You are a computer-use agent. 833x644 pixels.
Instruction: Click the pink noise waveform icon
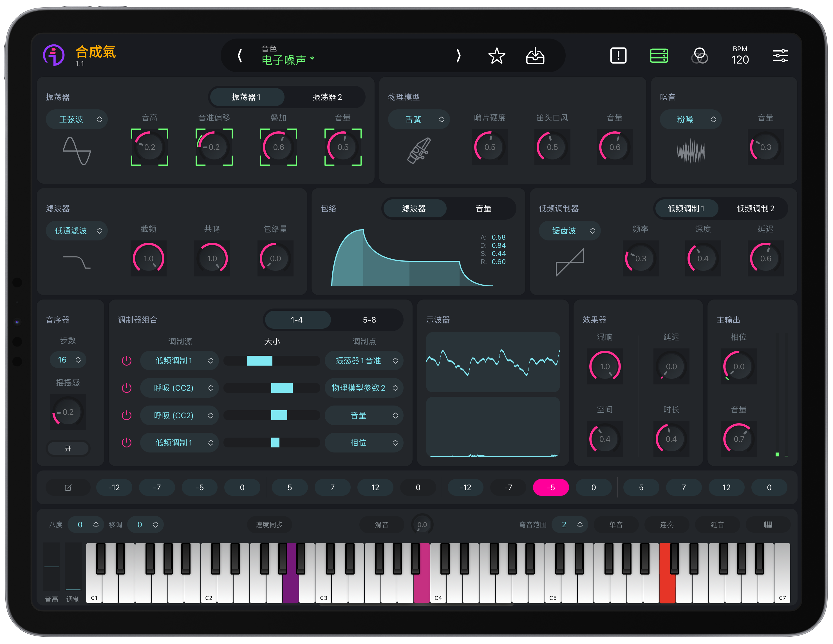[x=690, y=151]
